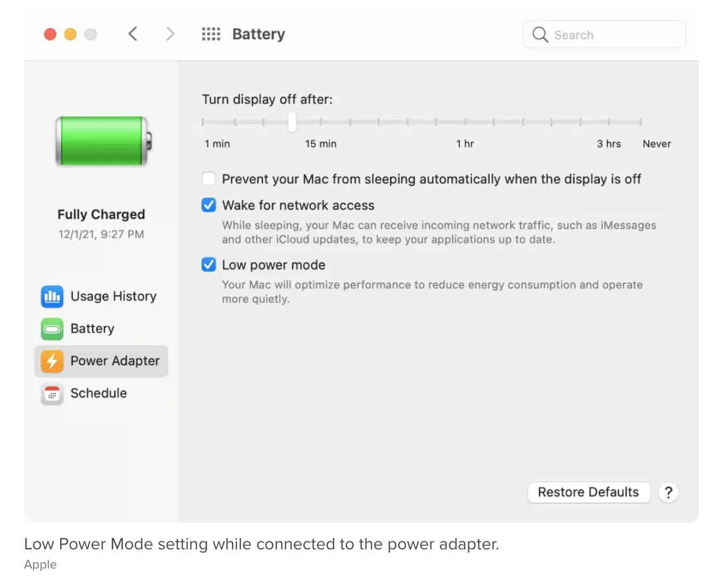Go forward with the right chevron
This screenshot has height=585, width=728.
coord(170,35)
